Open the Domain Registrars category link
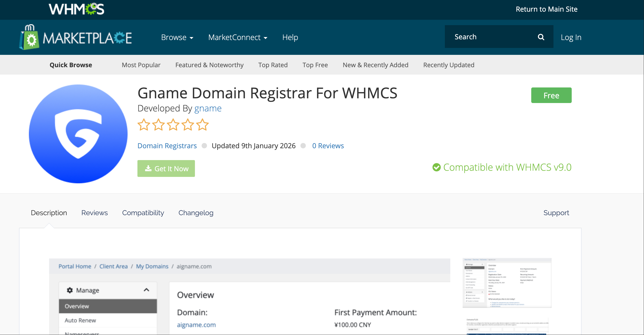This screenshot has width=644, height=335. tap(167, 146)
